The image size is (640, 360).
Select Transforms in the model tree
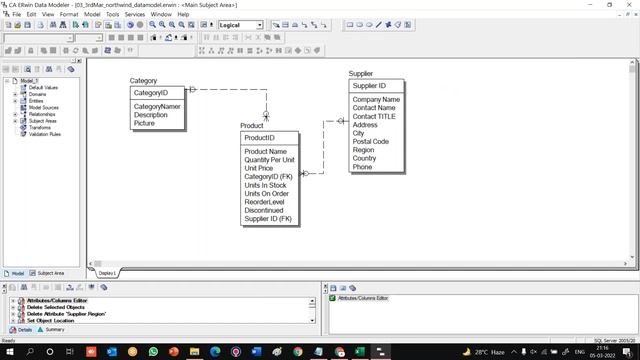point(40,128)
